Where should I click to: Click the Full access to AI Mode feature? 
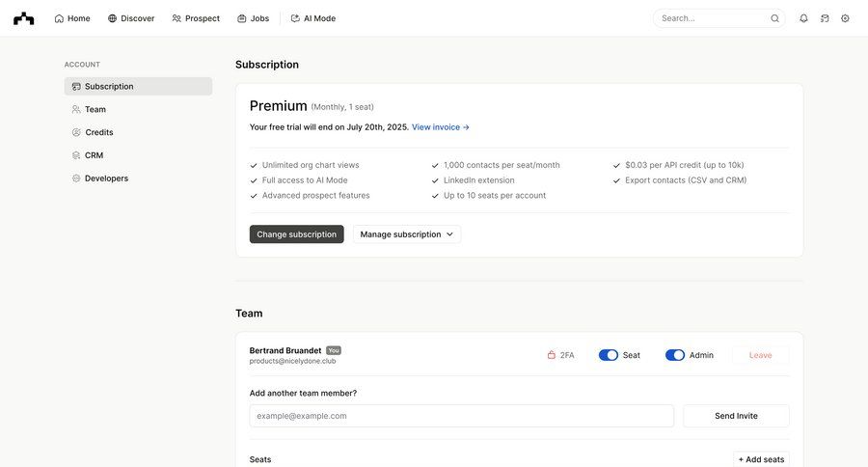click(305, 180)
